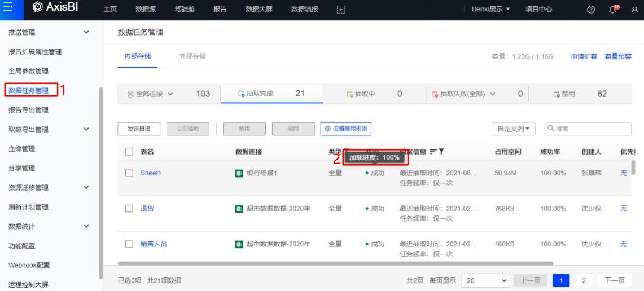Click the search magnifier icon

(x=551, y=129)
